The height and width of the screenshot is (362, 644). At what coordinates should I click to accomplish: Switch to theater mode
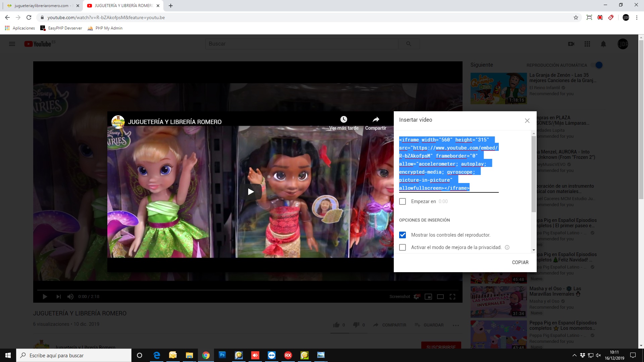click(440, 297)
